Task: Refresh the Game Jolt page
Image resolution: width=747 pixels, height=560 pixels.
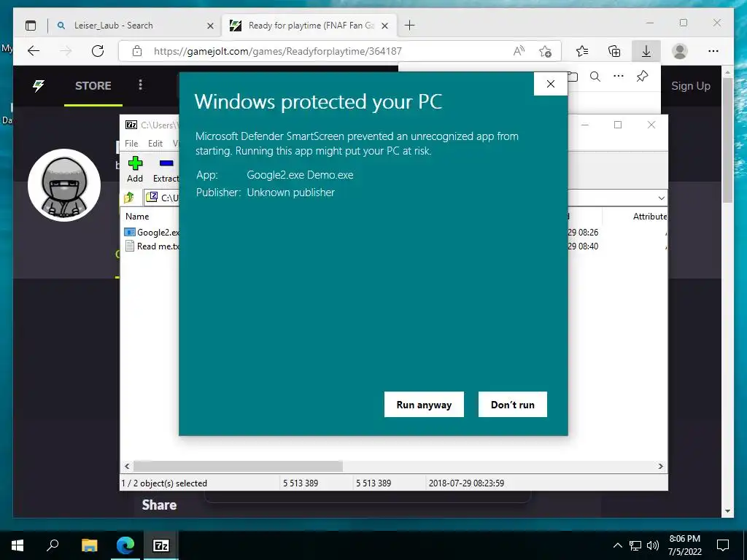Action: pyautogui.click(x=98, y=51)
